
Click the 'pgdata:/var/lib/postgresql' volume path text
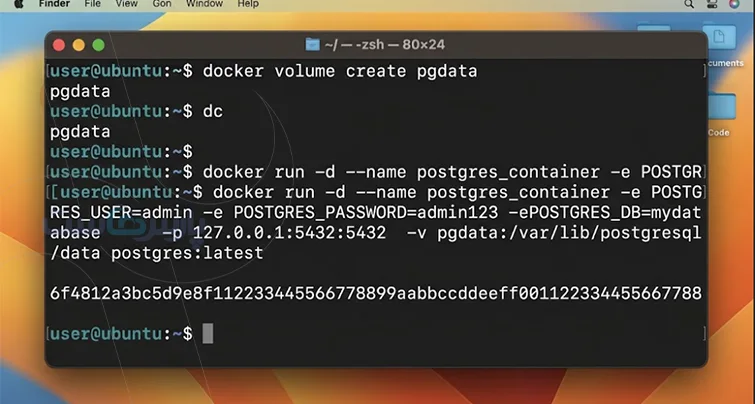pyautogui.click(x=569, y=233)
